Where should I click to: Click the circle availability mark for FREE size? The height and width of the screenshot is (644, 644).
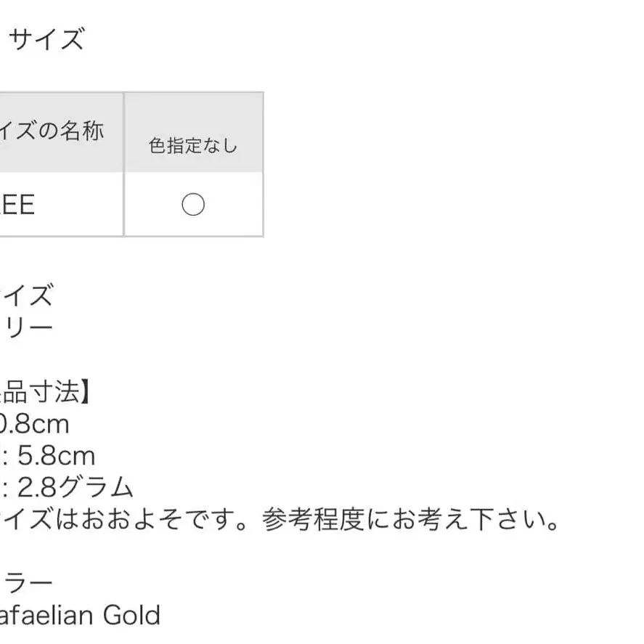point(193,205)
